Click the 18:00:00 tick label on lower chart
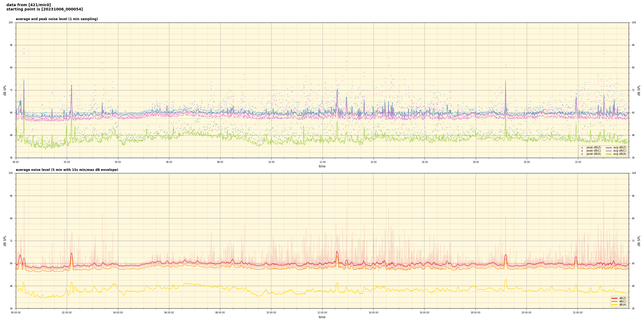 (475, 313)
